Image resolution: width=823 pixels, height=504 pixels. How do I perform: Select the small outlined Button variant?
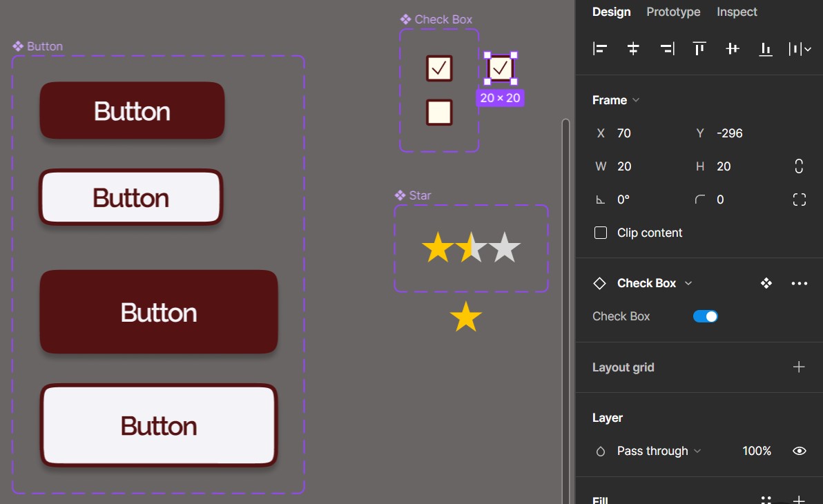[131, 197]
